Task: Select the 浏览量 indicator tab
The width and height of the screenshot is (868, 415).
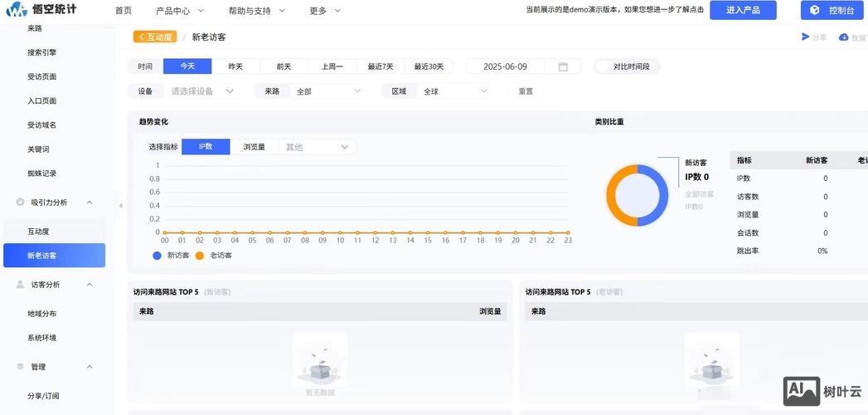Action: (x=254, y=147)
